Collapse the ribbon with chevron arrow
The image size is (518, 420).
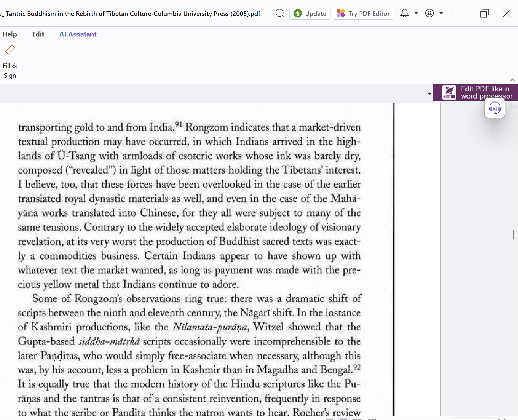pyautogui.click(x=512, y=80)
